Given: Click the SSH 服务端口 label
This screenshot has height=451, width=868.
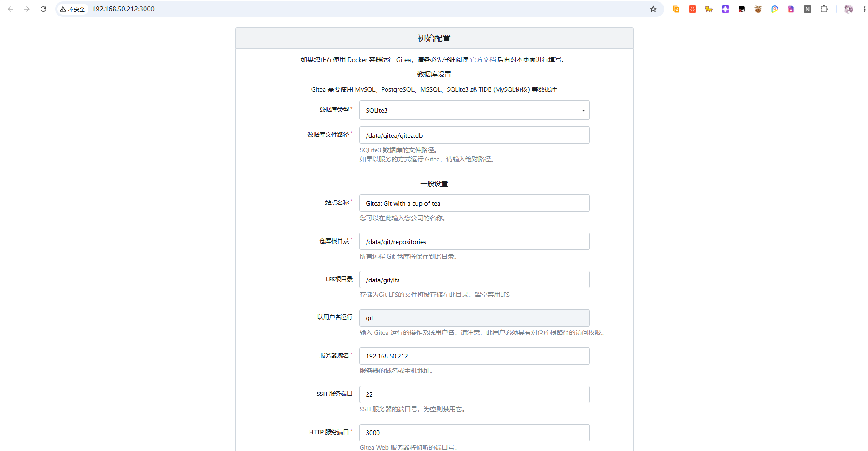Looking at the screenshot, I should pyautogui.click(x=335, y=394).
